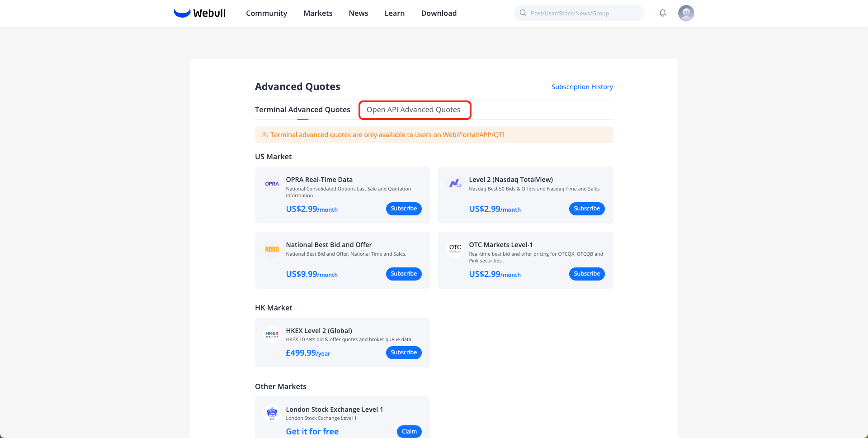Image resolution: width=868 pixels, height=438 pixels.
Task: Click the OPRA data logo icon
Action: point(272,184)
